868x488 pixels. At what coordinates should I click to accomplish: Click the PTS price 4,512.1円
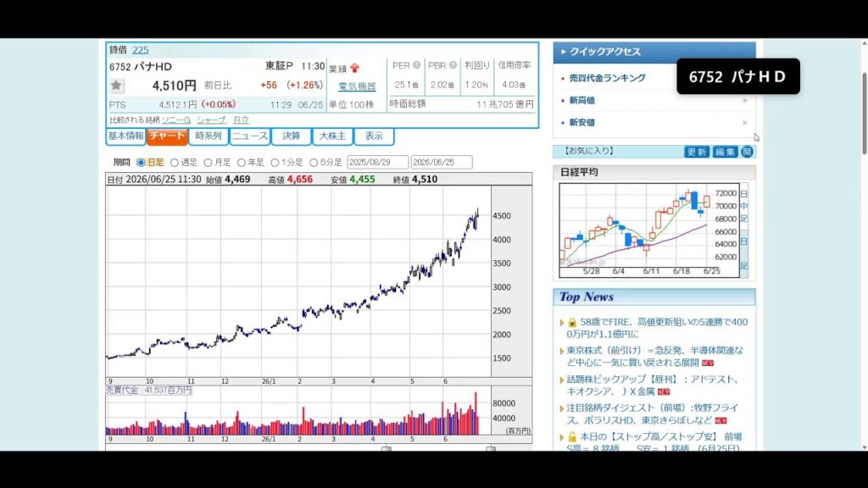pos(178,104)
